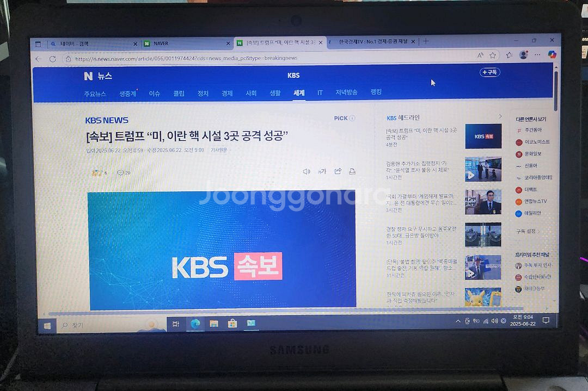Show hidden tray icons chevron
Viewport: 588px width, 391px height.
pos(458,321)
